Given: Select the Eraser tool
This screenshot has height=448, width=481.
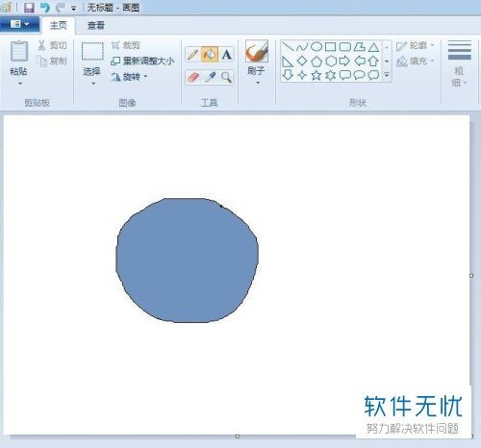Looking at the screenshot, I should tap(192, 77).
